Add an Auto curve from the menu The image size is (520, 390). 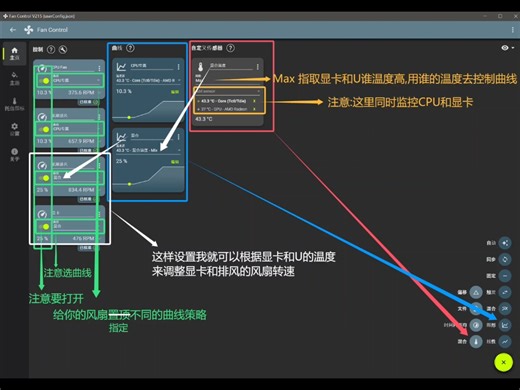pyautogui.click(x=505, y=243)
